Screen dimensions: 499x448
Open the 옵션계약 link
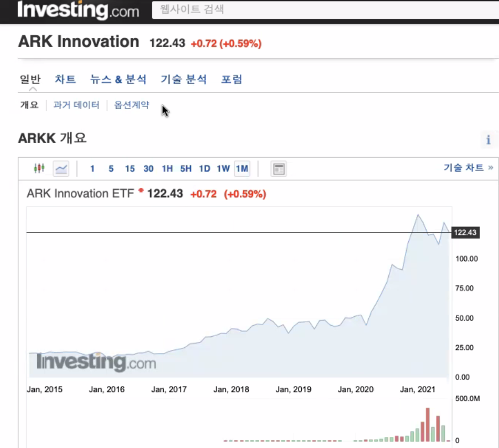[131, 105]
